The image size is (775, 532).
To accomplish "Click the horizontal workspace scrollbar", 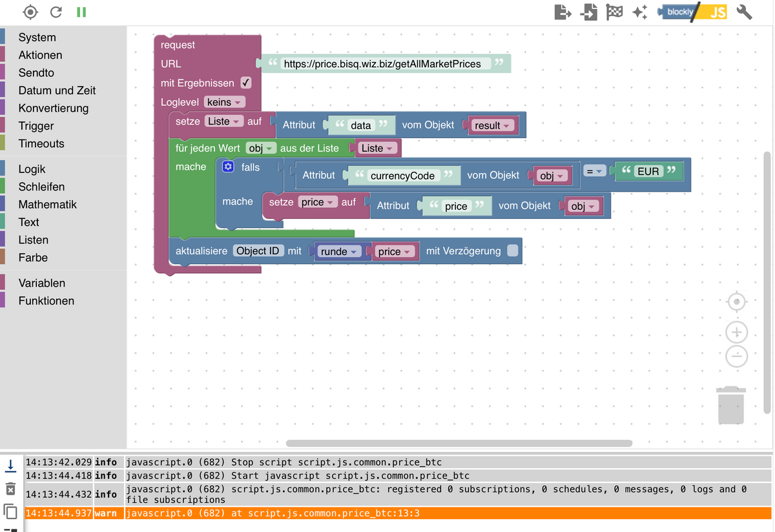I will 459,443.
